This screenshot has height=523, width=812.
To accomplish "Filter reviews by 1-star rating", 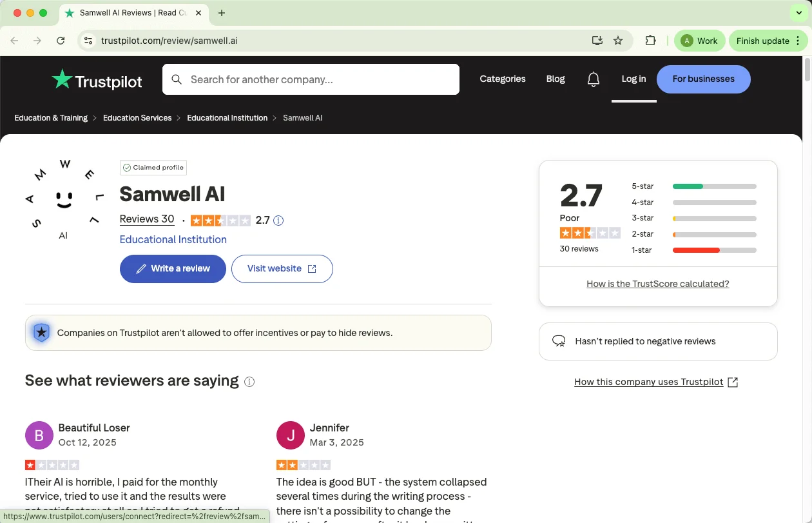I will click(x=693, y=250).
